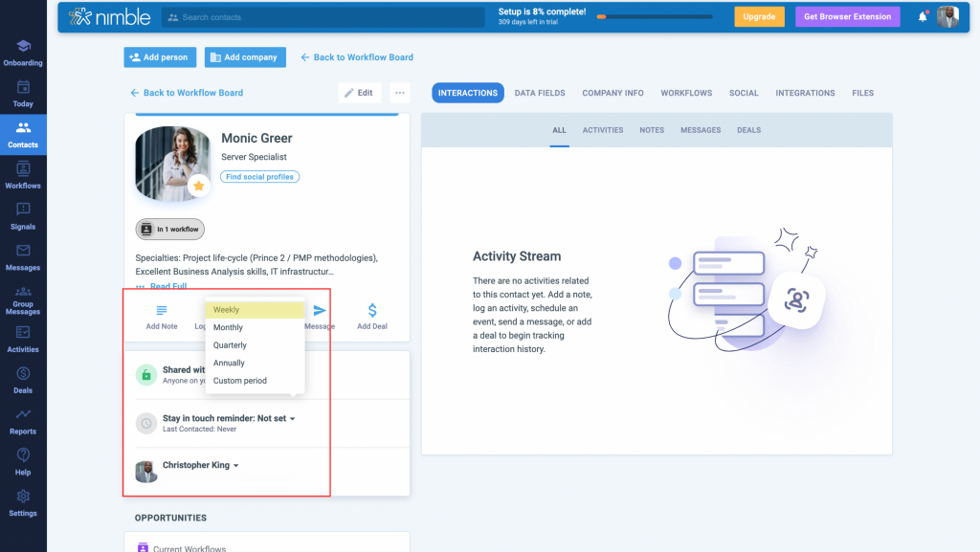Open Signals in the sidebar
The image size is (980, 552).
[x=23, y=216]
